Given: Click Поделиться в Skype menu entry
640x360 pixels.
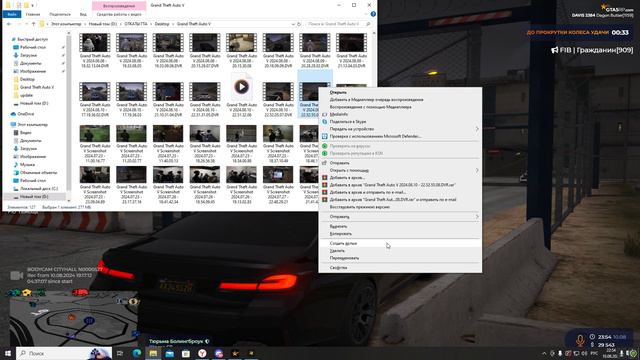Looking at the screenshot, I should tap(400, 122).
